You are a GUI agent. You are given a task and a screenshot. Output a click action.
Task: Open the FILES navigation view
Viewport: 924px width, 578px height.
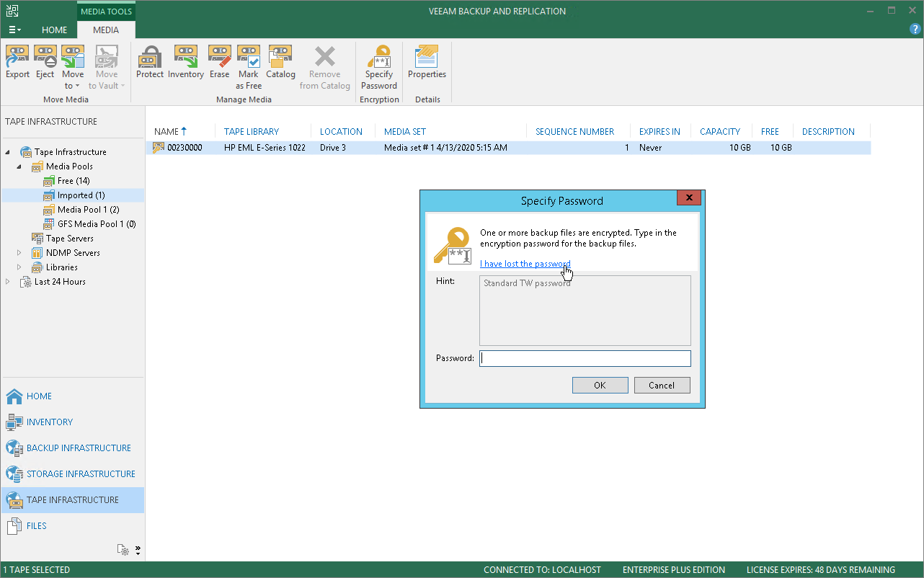(72, 526)
